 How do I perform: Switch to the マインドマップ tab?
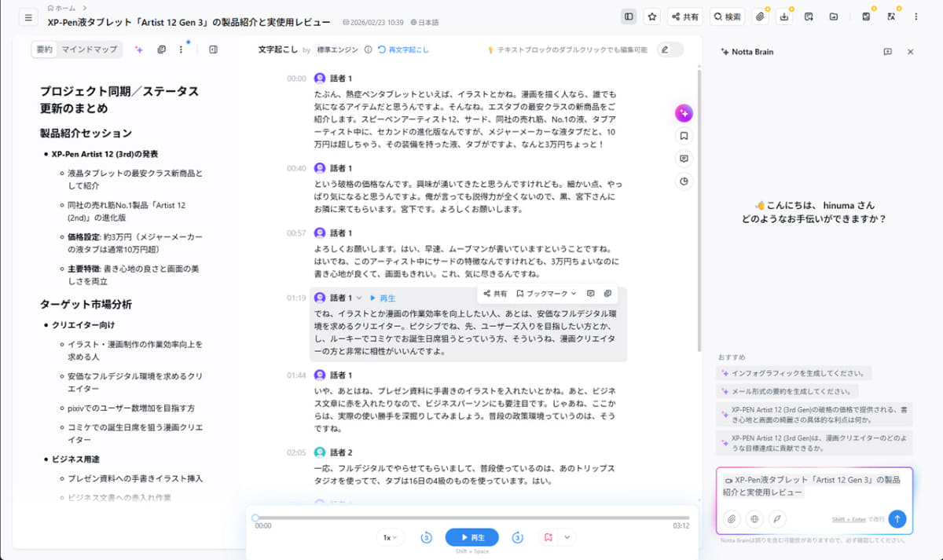point(90,49)
